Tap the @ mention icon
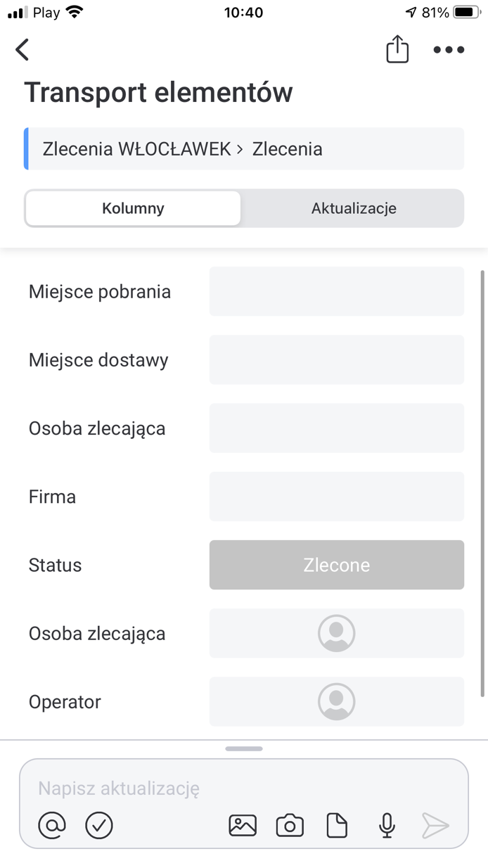Image resolution: width=488 pixels, height=868 pixels. coord(51,825)
